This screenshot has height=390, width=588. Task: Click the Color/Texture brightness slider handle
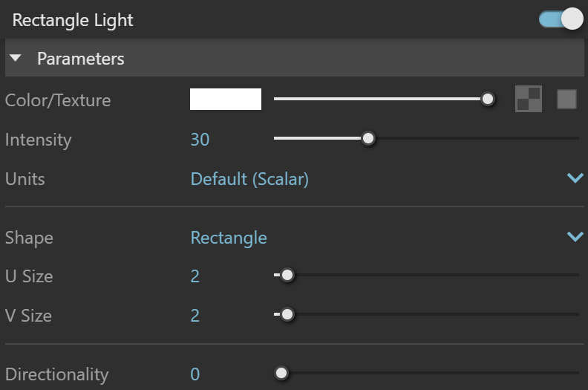(488, 99)
